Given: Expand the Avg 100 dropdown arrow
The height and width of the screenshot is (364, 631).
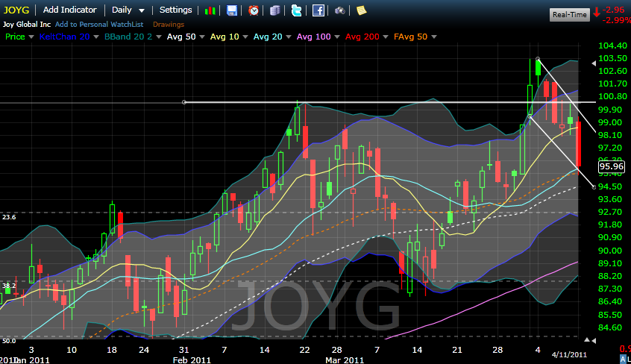Looking at the screenshot, I should tap(337, 37).
